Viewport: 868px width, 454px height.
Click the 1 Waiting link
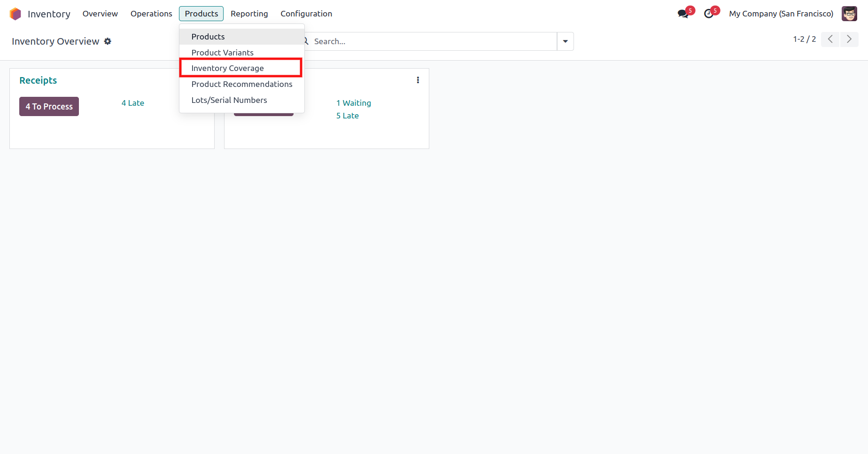(x=354, y=103)
